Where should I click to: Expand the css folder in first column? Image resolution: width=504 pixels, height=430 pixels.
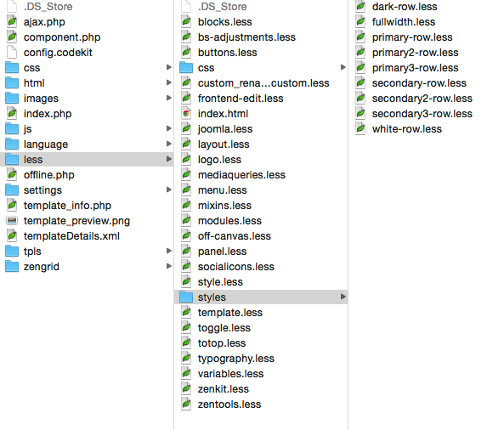[169, 67]
